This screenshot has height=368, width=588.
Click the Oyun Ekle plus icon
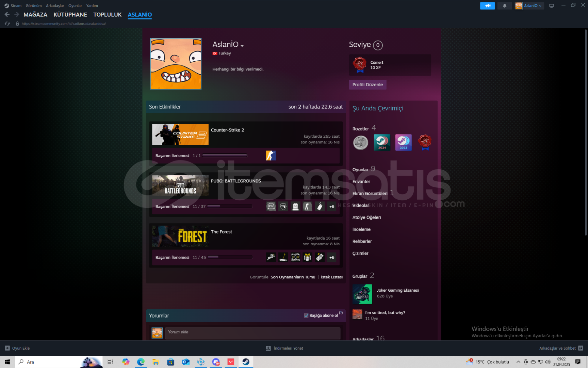pyautogui.click(x=7, y=348)
